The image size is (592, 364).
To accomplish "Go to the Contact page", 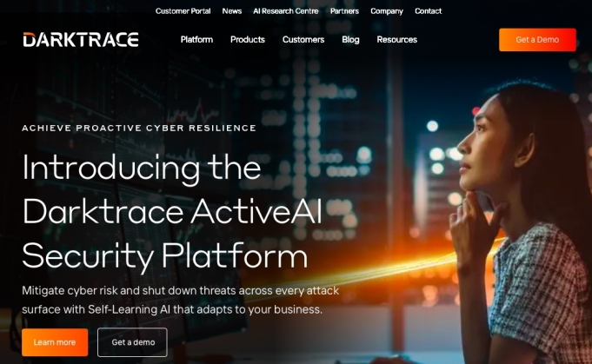I will click(x=429, y=11).
